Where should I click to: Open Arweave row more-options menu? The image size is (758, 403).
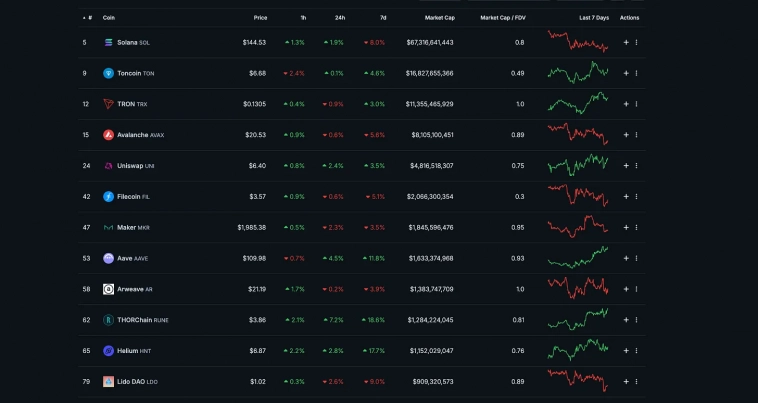(x=636, y=289)
